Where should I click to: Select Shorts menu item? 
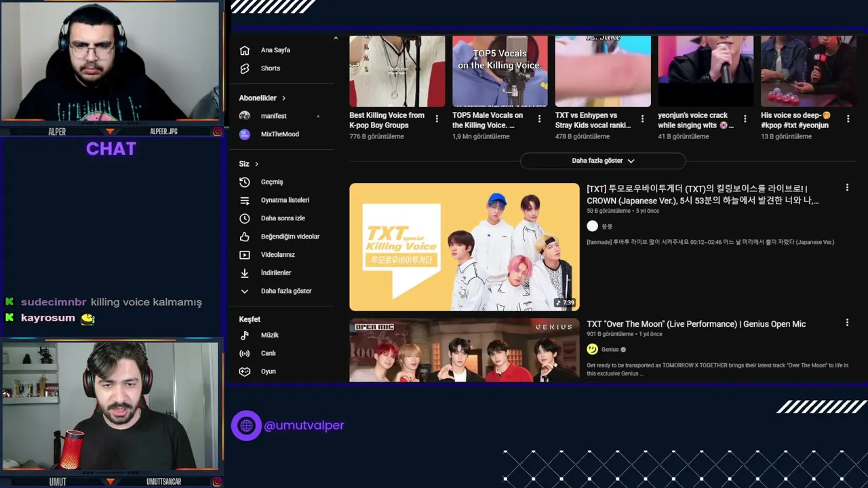point(283,68)
